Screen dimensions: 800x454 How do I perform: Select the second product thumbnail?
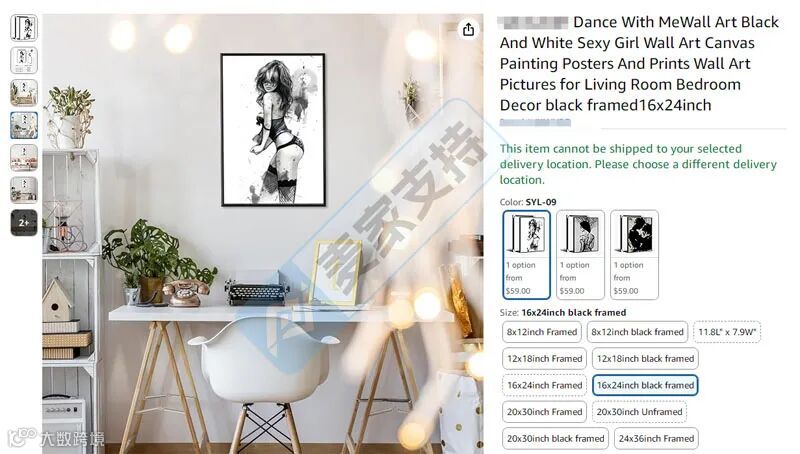(x=24, y=60)
